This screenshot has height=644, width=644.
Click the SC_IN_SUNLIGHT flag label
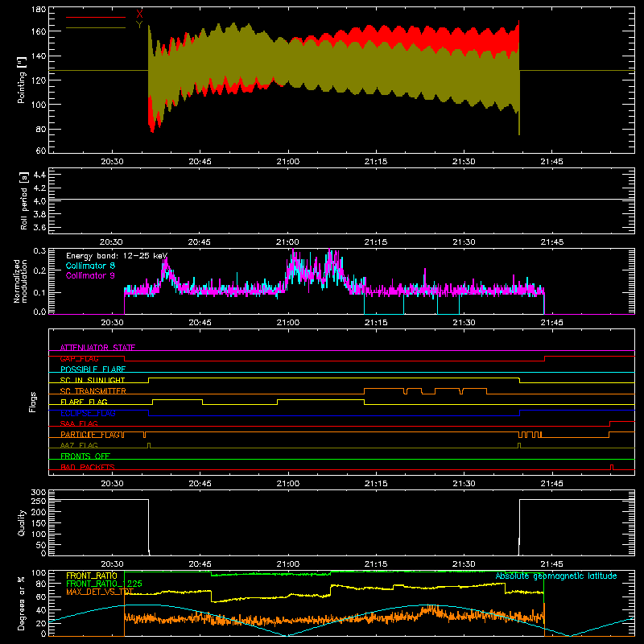[93, 380]
